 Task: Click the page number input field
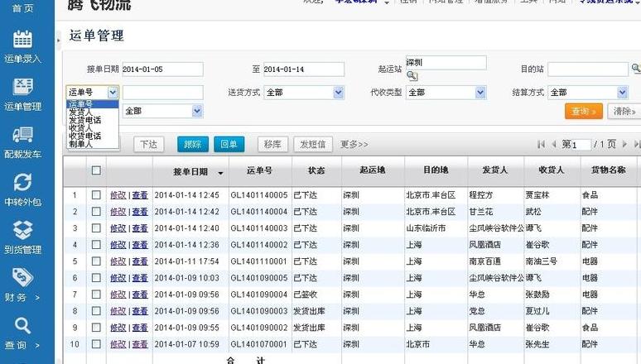coord(581,145)
